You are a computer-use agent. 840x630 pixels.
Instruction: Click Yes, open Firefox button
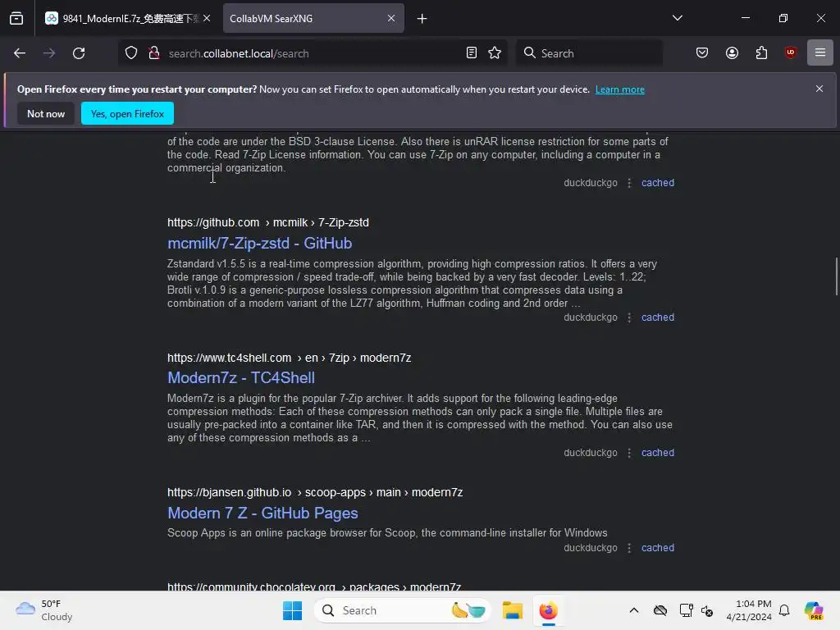point(127,113)
